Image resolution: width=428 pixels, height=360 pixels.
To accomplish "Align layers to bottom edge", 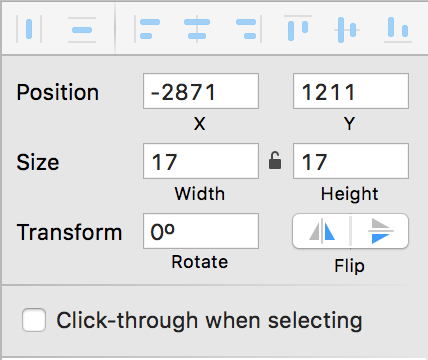I will click(398, 29).
